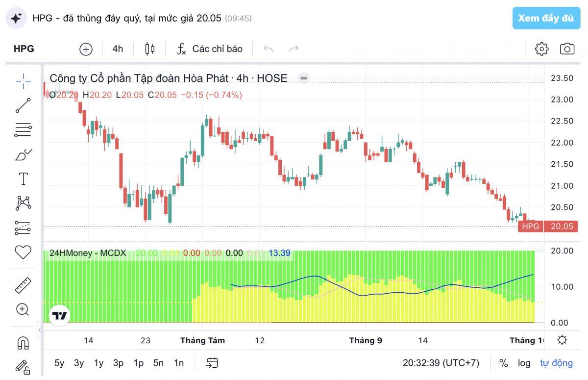Click Xem đầy đủ button

click(x=546, y=18)
